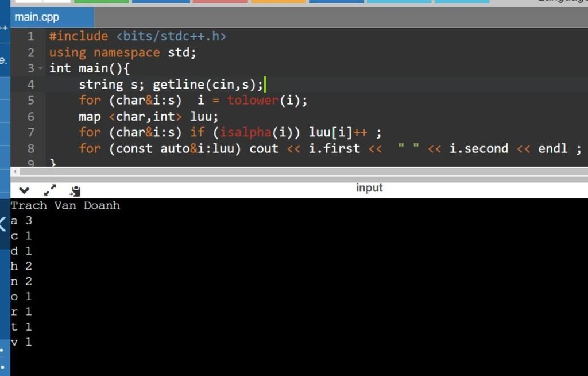The width and height of the screenshot is (588, 376).
Task: Click output line 'h 2'
Action: pyautogui.click(x=21, y=266)
